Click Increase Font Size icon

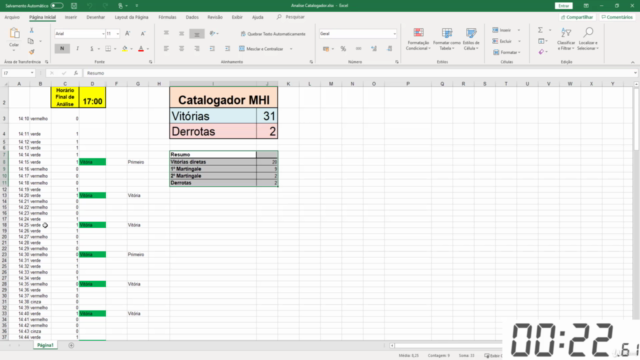pos(128,33)
